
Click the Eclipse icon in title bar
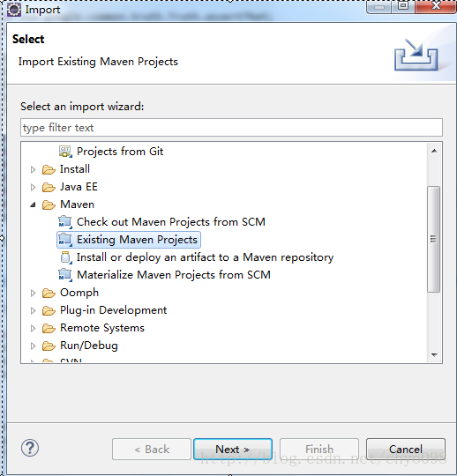coord(14,10)
